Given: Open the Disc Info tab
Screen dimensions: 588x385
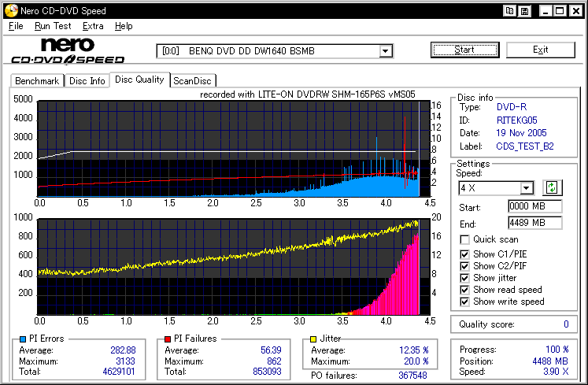Looking at the screenshot, I should pyautogui.click(x=87, y=80).
